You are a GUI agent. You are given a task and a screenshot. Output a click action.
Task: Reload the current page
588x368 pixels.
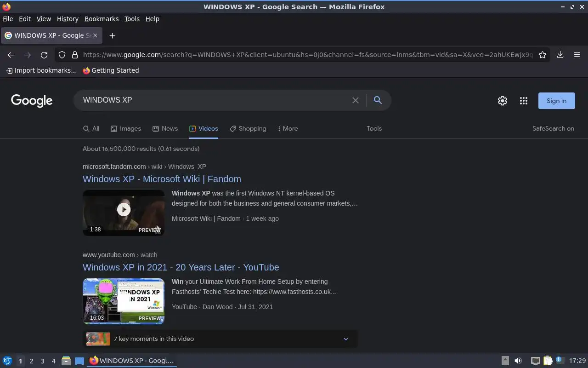pyautogui.click(x=44, y=55)
